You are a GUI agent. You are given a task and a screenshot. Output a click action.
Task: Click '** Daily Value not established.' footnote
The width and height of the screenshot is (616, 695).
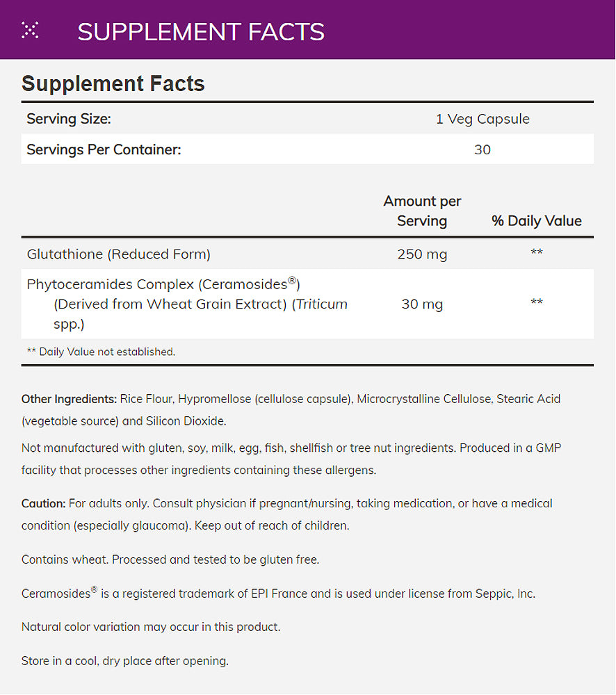pos(101,352)
